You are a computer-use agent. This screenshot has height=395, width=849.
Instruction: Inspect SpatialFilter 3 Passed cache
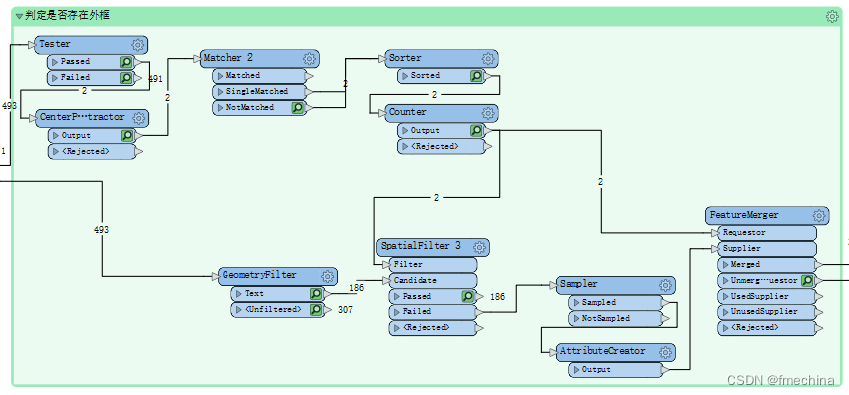[x=467, y=297]
